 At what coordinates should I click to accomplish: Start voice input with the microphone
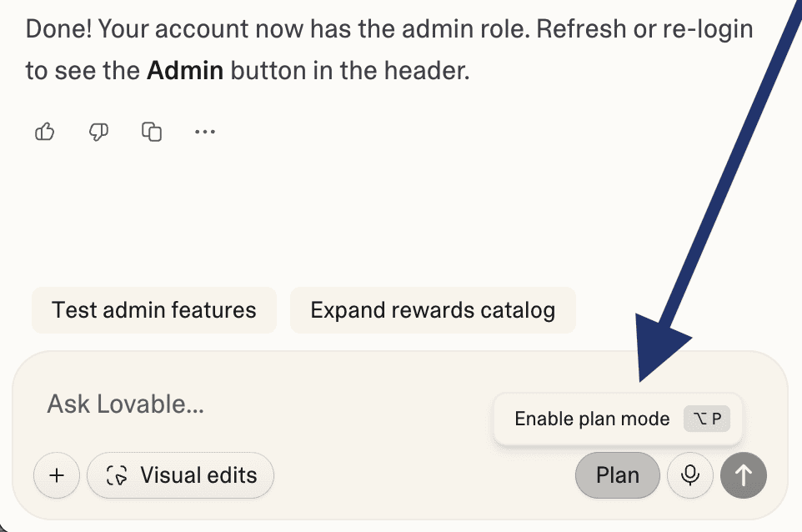tap(689, 475)
